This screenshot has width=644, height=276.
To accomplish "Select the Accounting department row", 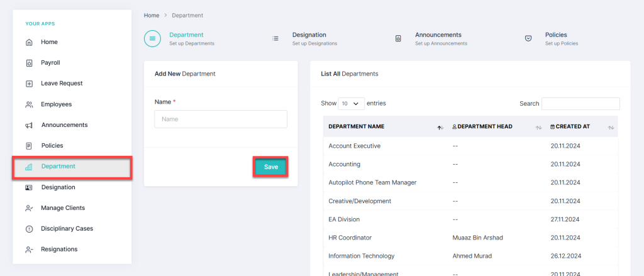I will (x=470, y=164).
